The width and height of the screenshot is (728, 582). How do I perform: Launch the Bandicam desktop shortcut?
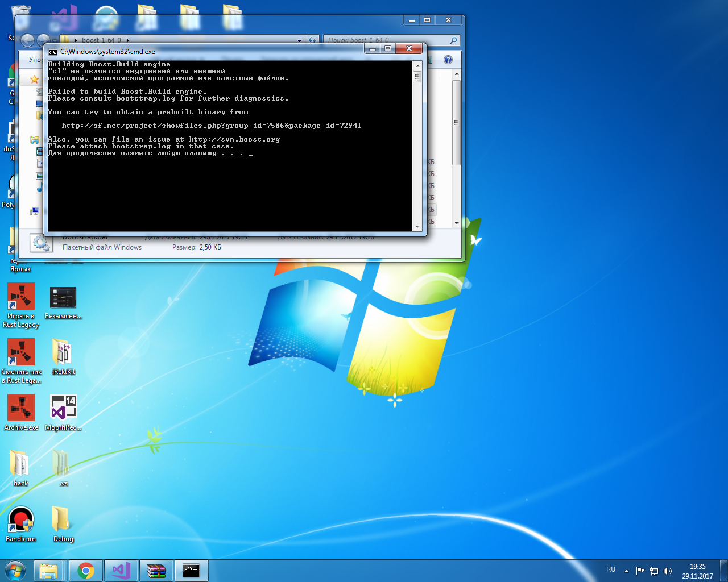click(x=21, y=524)
